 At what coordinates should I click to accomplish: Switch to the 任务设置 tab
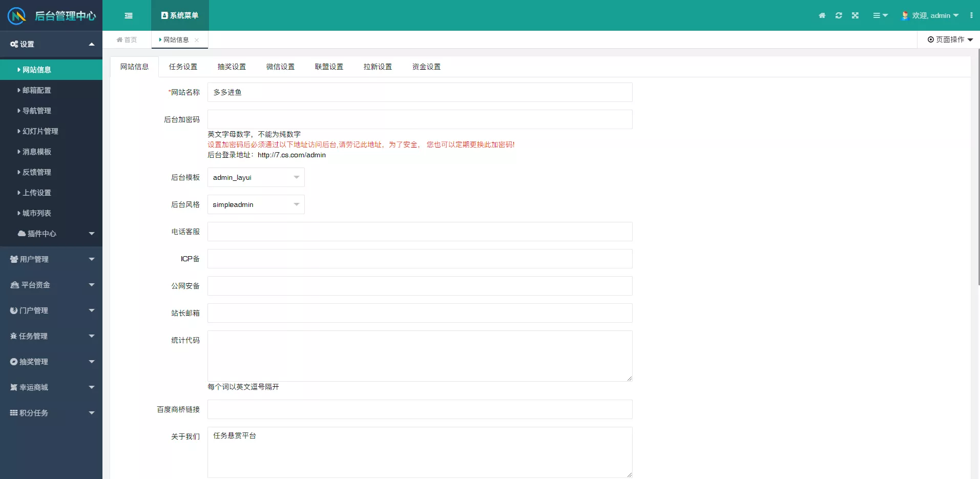[x=183, y=67]
